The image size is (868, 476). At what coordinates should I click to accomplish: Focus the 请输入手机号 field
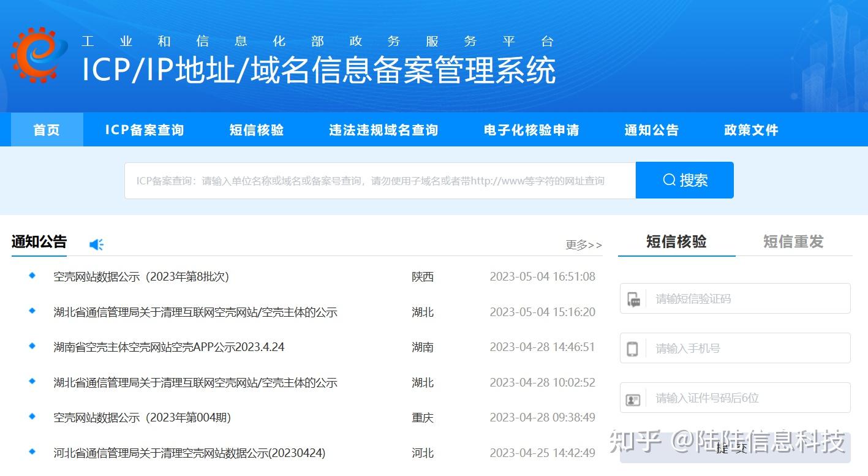click(735, 348)
